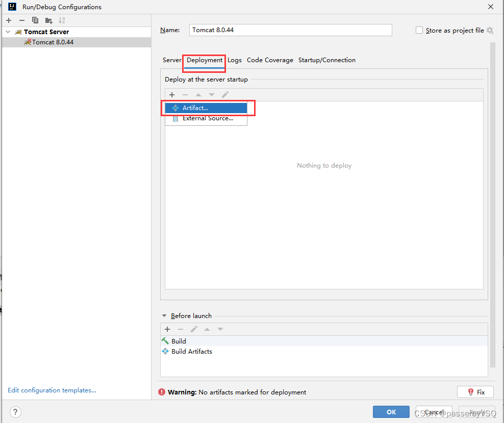Viewport: 504px width, 423px height.
Task: Click the deployment edit pencil icon
Action: tap(225, 95)
